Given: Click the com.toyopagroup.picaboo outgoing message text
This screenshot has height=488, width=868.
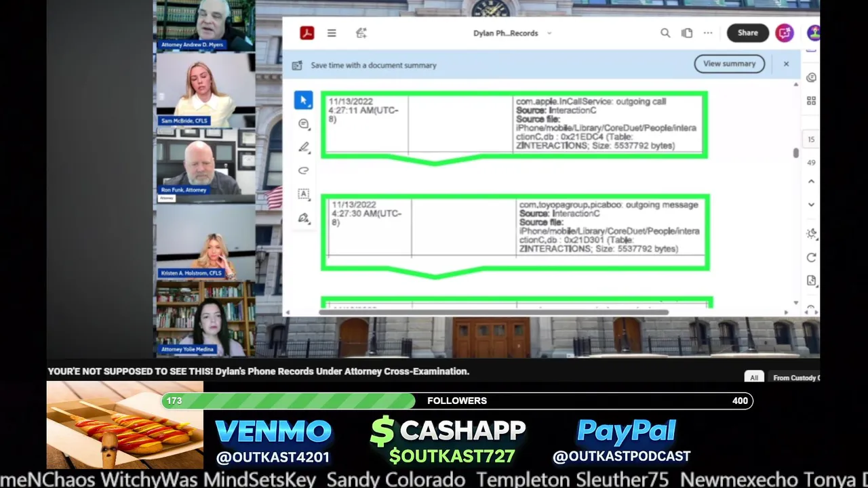Looking at the screenshot, I should coord(608,205).
